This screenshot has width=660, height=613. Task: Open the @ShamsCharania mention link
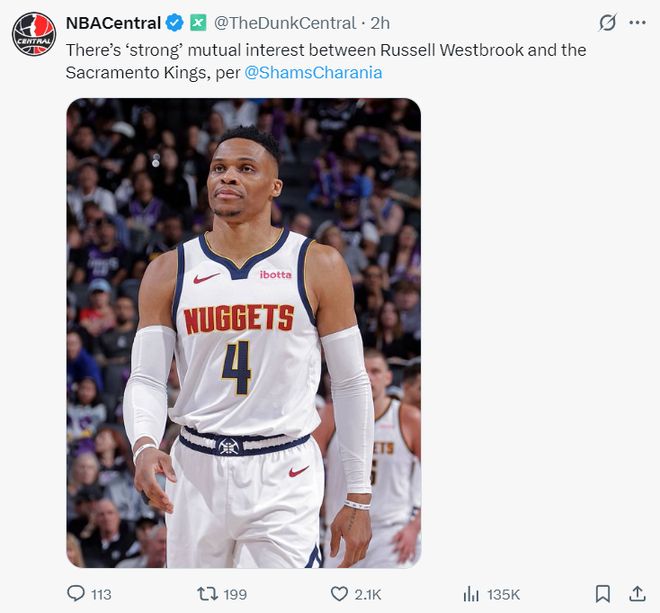(313, 73)
